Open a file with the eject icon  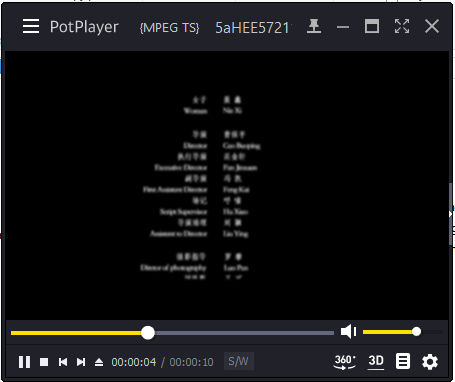[x=99, y=362]
